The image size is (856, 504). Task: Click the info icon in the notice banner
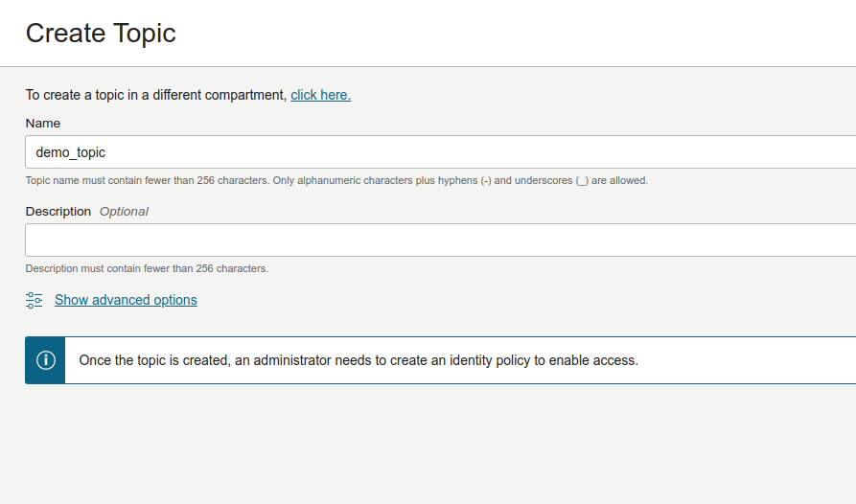[x=45, y=360]
